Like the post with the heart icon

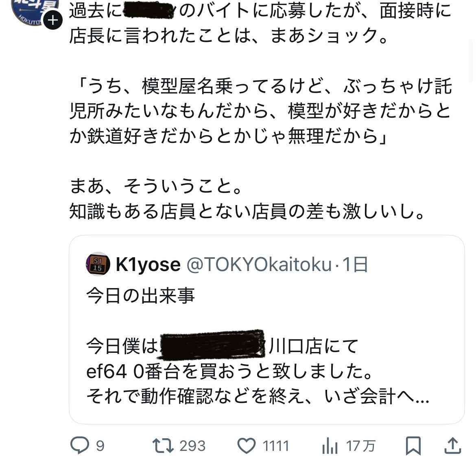click(x=246, y=446)
